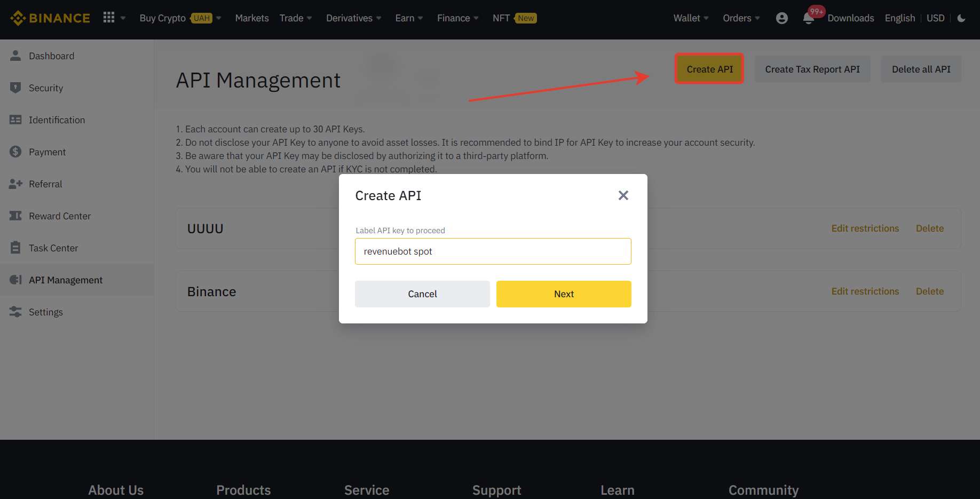The width and height of the screenshot is (980, 499).
Task: Open the Settings sidebar page
Action: pos(77,312)
